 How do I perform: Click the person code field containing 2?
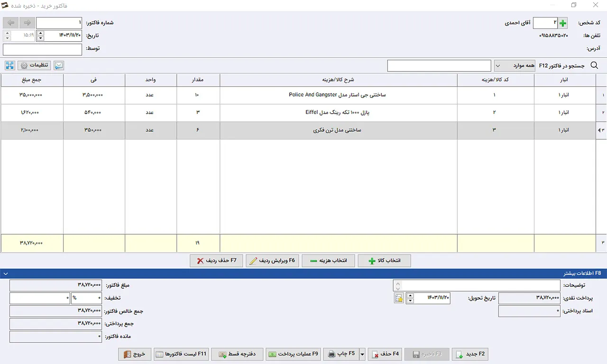click(x=545, y=23)
